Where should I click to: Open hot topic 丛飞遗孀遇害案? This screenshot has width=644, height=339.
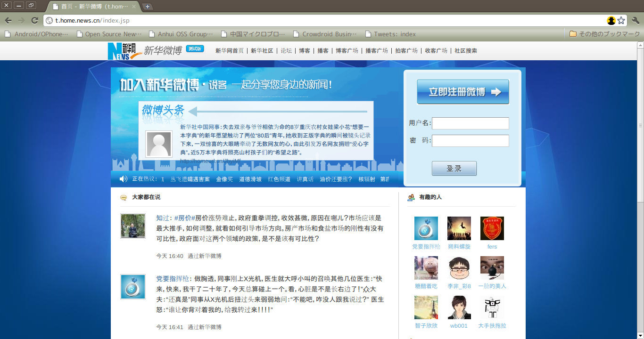point(190,179)
